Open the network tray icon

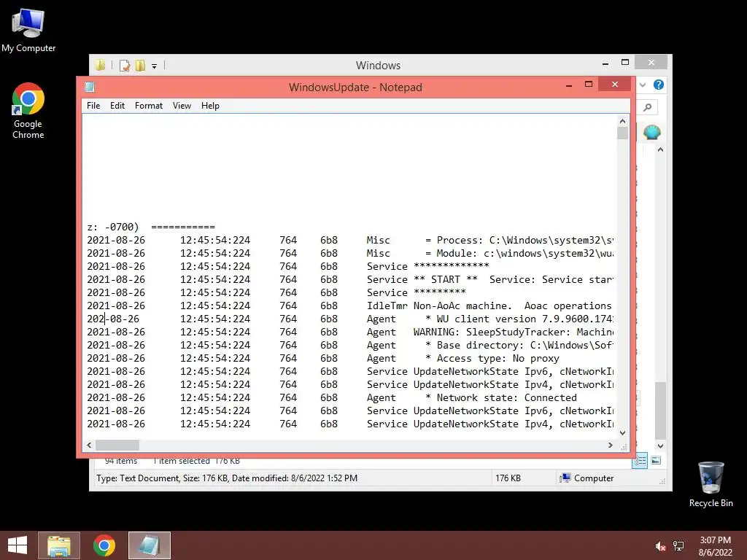(x=678, y=546)
